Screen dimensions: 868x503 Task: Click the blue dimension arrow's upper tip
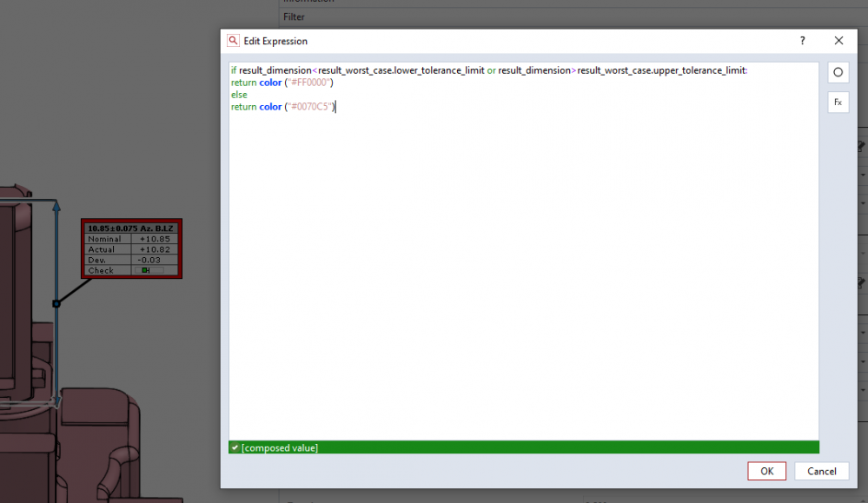click(56, 205)
